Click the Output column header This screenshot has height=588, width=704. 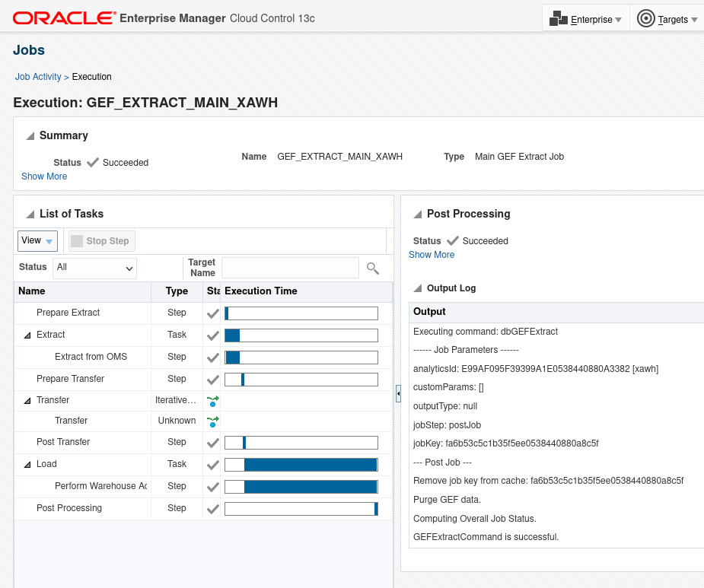tap(556, 312)
